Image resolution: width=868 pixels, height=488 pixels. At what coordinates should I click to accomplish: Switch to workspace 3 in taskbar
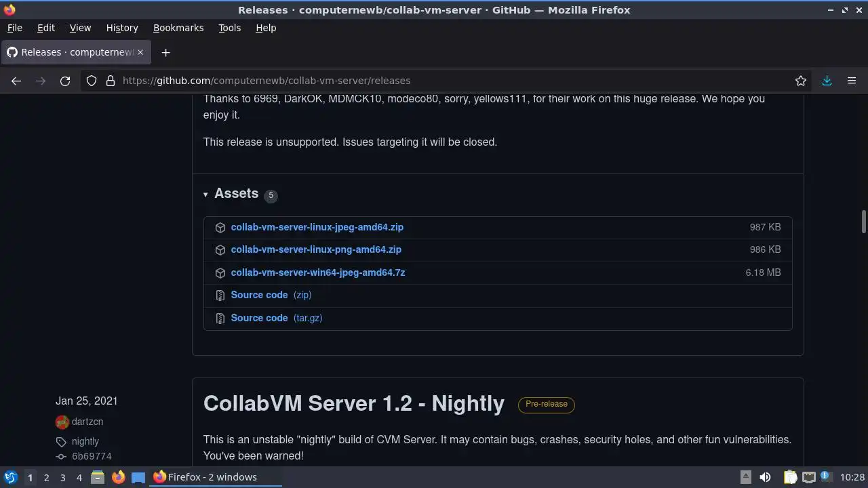click(62, 477)
